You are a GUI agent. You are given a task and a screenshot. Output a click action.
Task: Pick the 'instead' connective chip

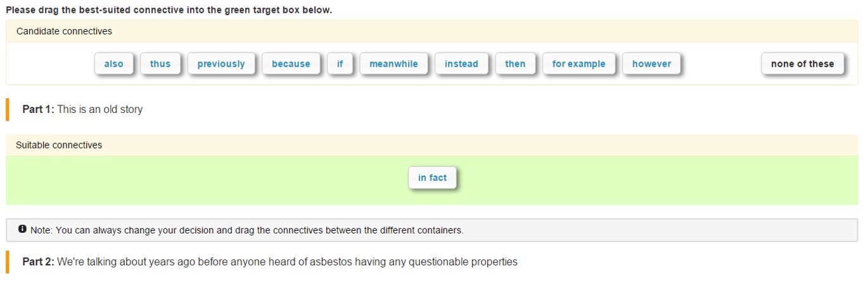pyautogui.click(x=461, y=64)
